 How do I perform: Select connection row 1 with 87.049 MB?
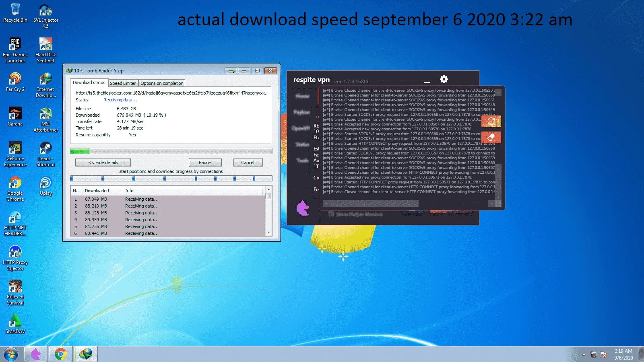click(168, 199)
